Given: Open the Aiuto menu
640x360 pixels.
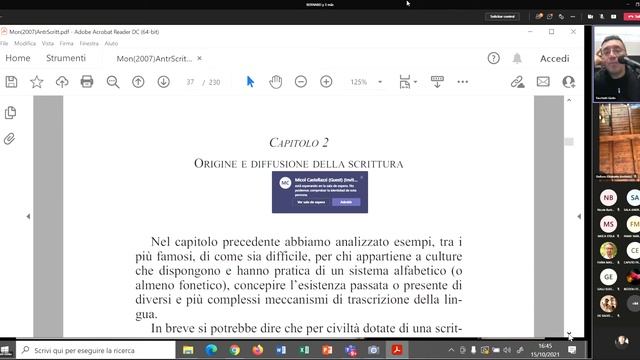Looking at the screenshot, I should [x=111, y=43].
